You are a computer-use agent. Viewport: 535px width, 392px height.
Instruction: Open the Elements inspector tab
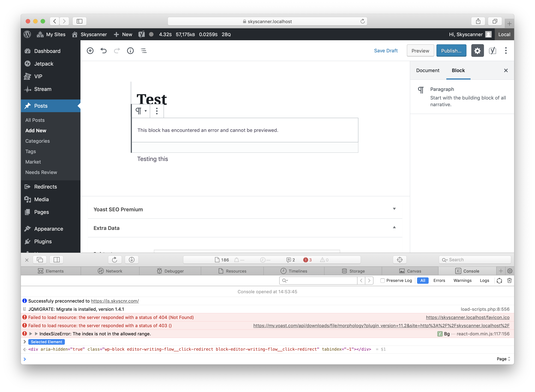pyautogui.click(x=51, y=271)
